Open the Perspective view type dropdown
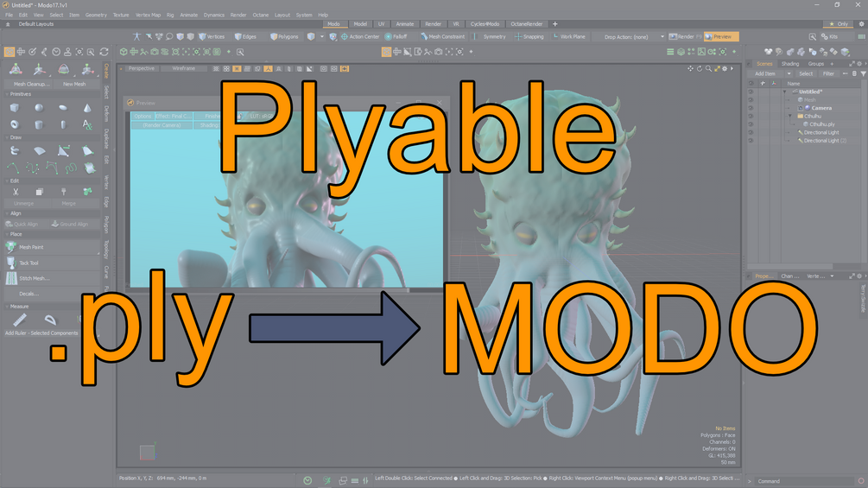Image resolution: width=868 pixels, height=488 pixels. (x=142, y=68)
